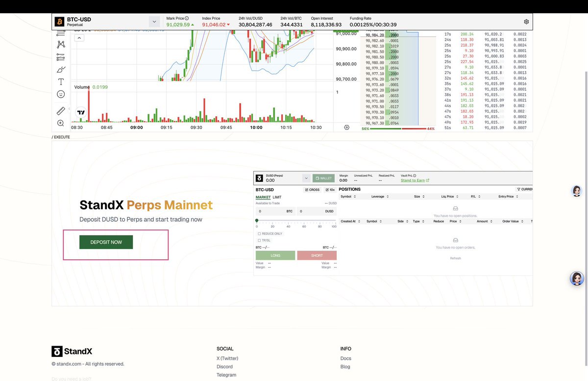Click the Open Interest value 8,118,336.93
588x381 pixels.
click(326, 25)
